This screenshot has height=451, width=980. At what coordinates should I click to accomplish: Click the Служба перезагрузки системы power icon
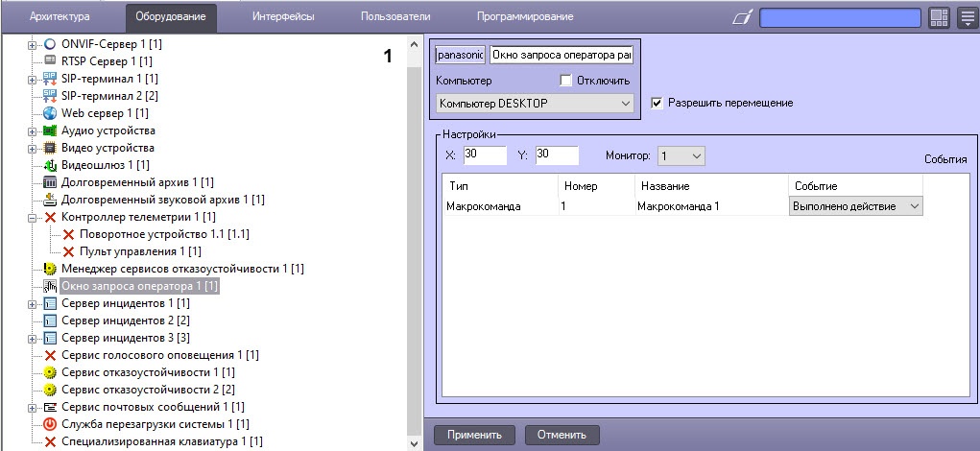tap(51, 424)
